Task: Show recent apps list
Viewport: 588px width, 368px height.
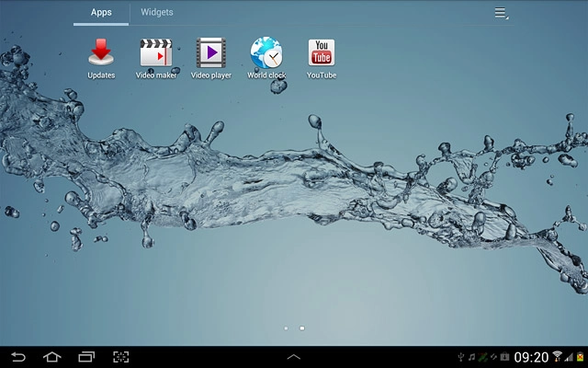Action: point(86,357)
